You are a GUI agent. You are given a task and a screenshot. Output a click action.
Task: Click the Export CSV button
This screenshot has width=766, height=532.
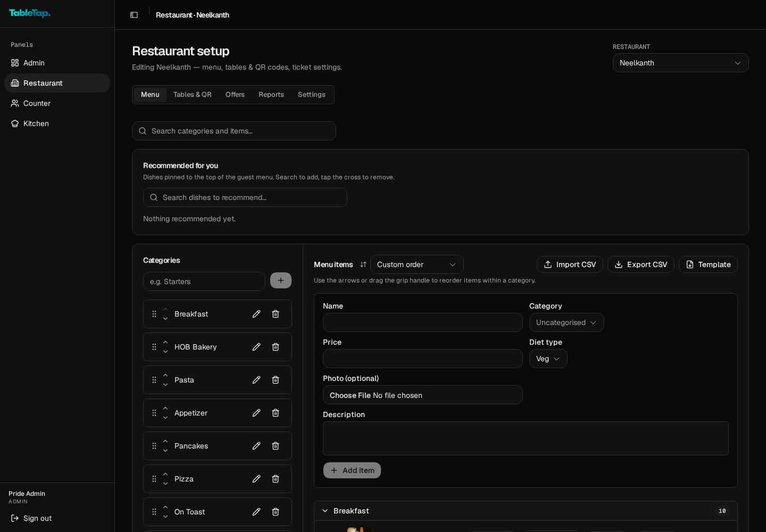click(641, 264)
